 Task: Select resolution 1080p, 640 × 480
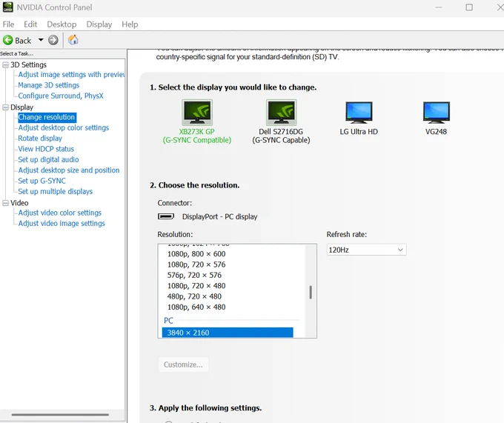pyautogui.click(x=196, y=307)
